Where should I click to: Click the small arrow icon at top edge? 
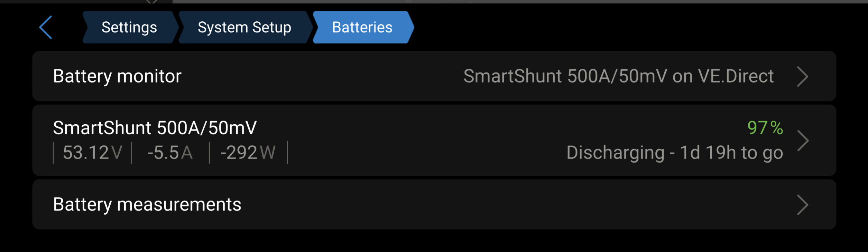(151, 2)
